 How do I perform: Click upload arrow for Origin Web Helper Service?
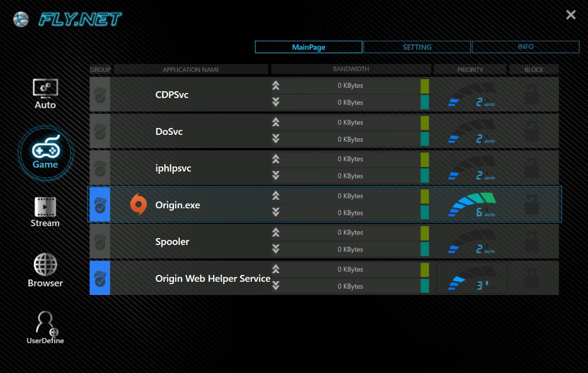pyautogui.click(x=276, y=269)
